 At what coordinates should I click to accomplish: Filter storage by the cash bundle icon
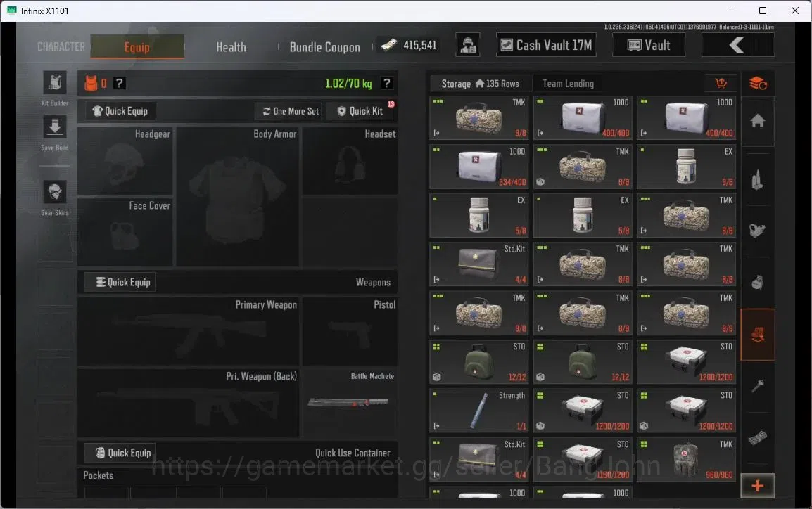[x=758, y=439]
